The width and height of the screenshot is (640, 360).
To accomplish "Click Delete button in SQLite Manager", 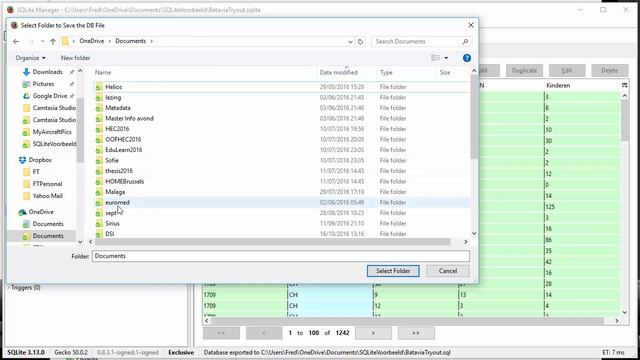I will click(x=609, y=71).
